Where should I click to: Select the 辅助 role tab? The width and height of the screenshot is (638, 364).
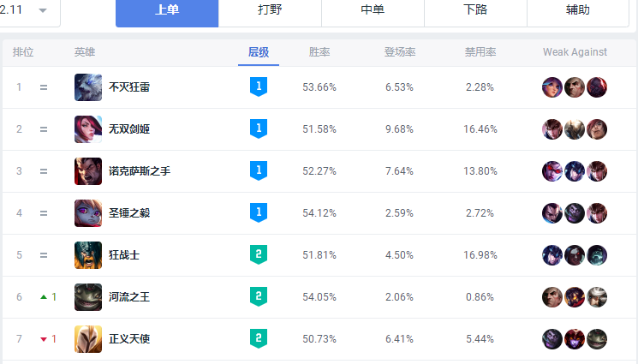pyautogui.click(x=578, y=11)
